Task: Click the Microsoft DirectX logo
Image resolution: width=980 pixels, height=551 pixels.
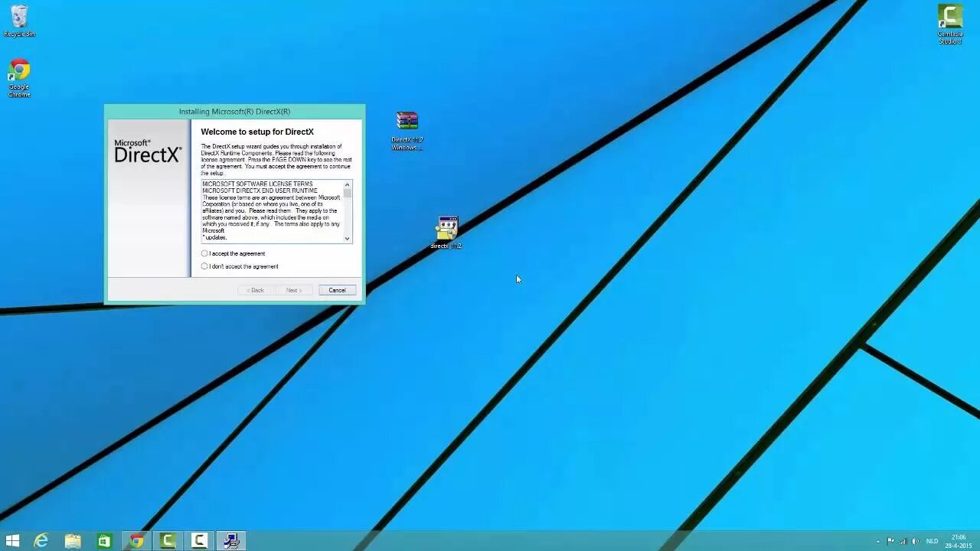Action: 148,152
